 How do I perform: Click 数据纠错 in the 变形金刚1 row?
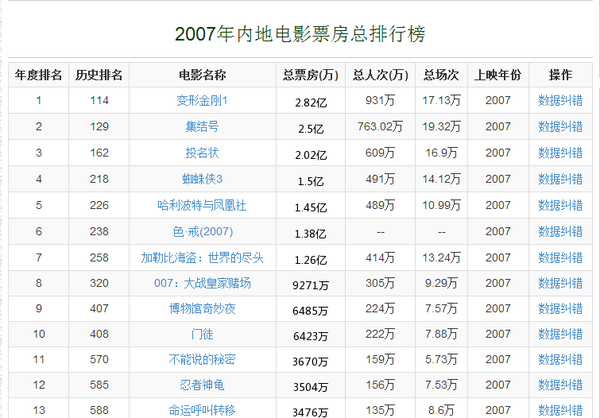(560, 101)
